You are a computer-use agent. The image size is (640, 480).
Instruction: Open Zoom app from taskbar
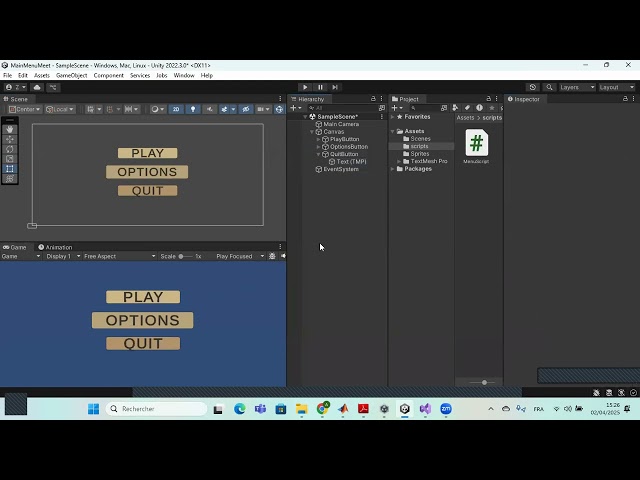pos(446,409)
